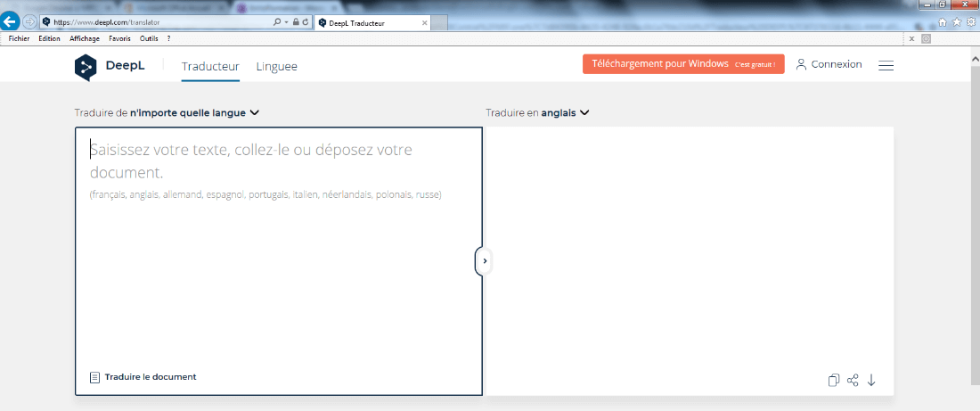
Task: Expand the target language dropdown (anglais)
Action: pyautogui.click(x=537, y=112)
